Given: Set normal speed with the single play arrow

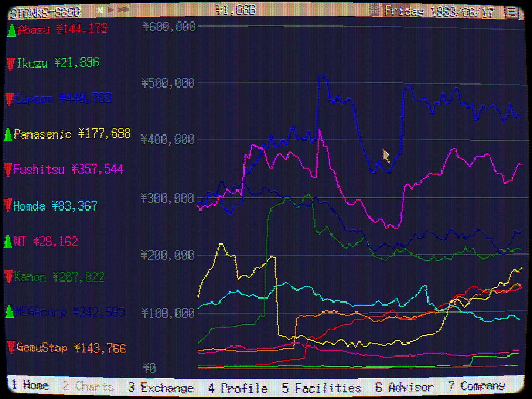Looking at the screenshot, I should (x=111, y=10).
